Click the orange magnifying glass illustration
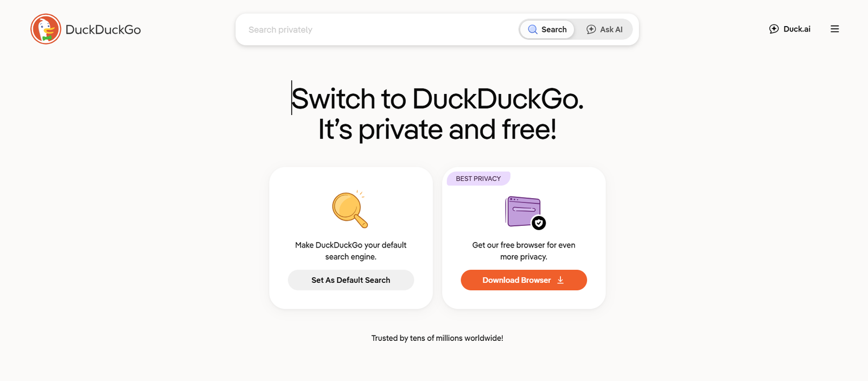Image resolution: width=868 pixels, height=381 pixels. (349, 209)
